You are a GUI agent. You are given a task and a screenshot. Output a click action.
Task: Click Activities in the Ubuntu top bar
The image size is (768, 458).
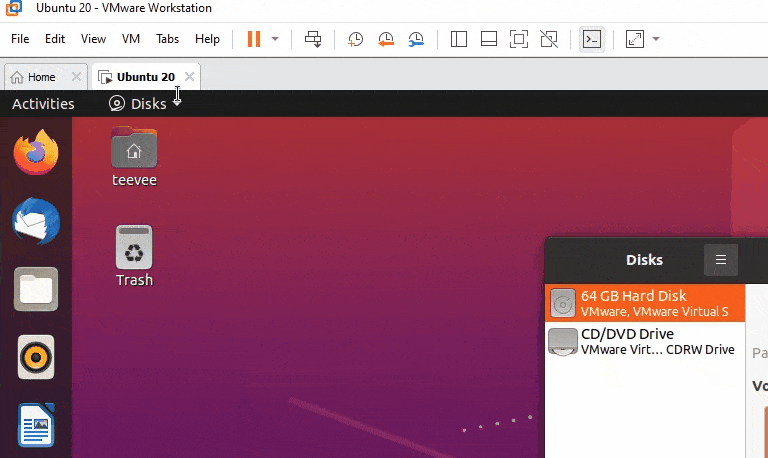click(x=43, y=104)
